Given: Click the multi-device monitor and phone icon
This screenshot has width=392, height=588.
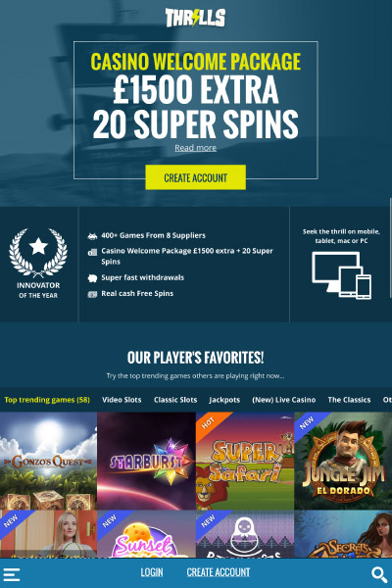Looking at the screenshot, I should pyautogui.click(x=342, y=275).
